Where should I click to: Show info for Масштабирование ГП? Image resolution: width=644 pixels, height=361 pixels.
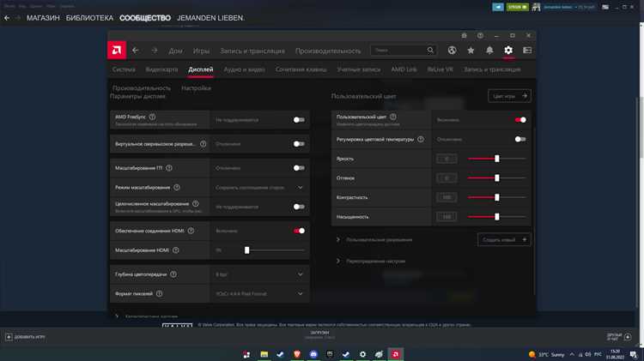tap(169, 168)
